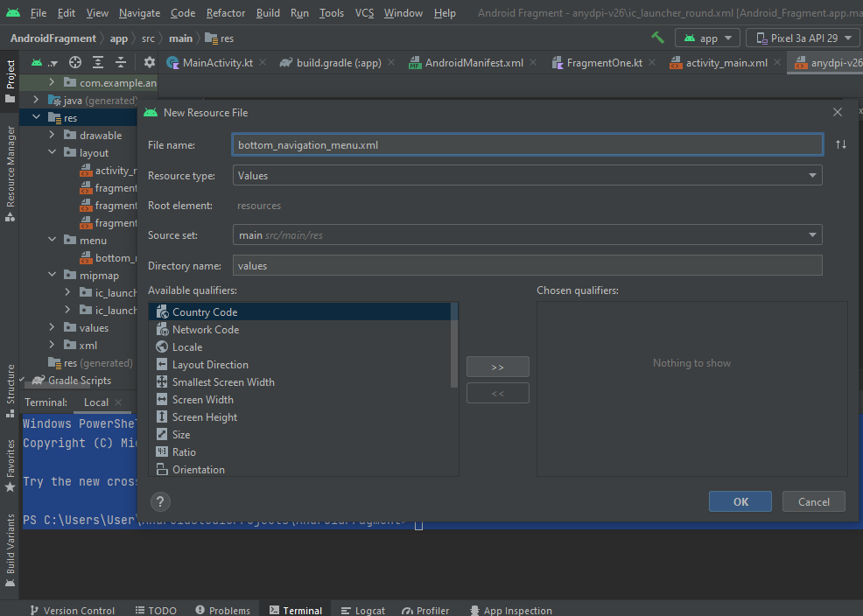Click the help question mark icon

click(160, 501)
